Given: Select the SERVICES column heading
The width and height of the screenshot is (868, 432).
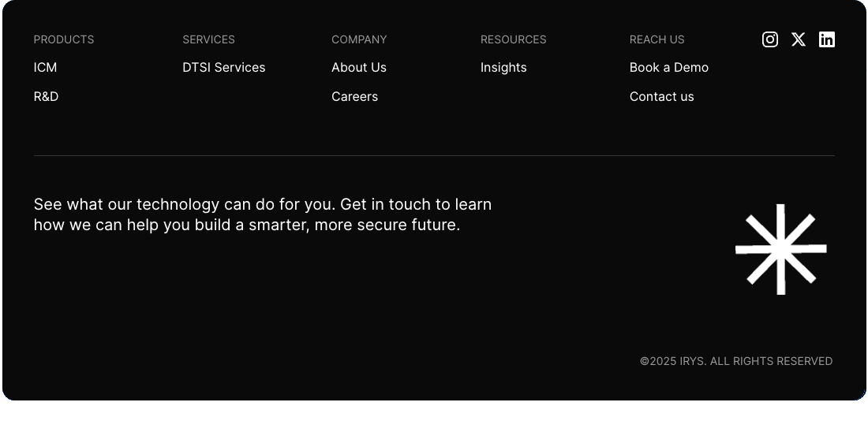Looking at the screenshot, I should (x=208, y=39).
